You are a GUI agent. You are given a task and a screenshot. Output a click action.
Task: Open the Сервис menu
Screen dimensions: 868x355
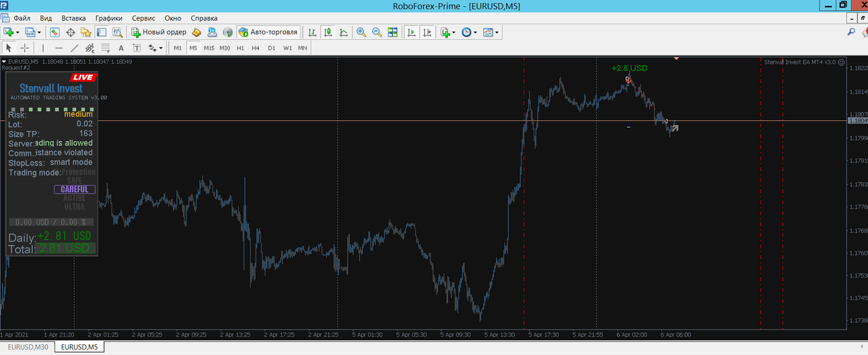(x=143, y=18)
